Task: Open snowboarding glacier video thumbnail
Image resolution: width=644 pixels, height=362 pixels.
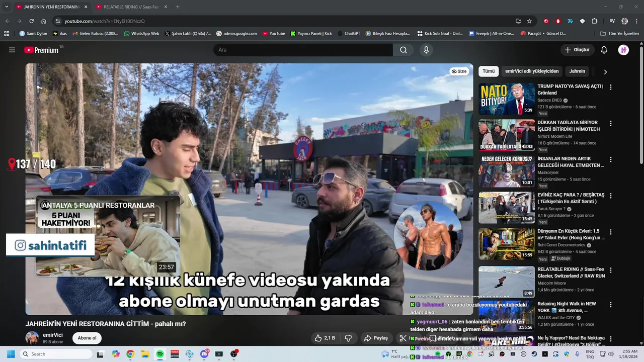Action: tap(507, 282)
